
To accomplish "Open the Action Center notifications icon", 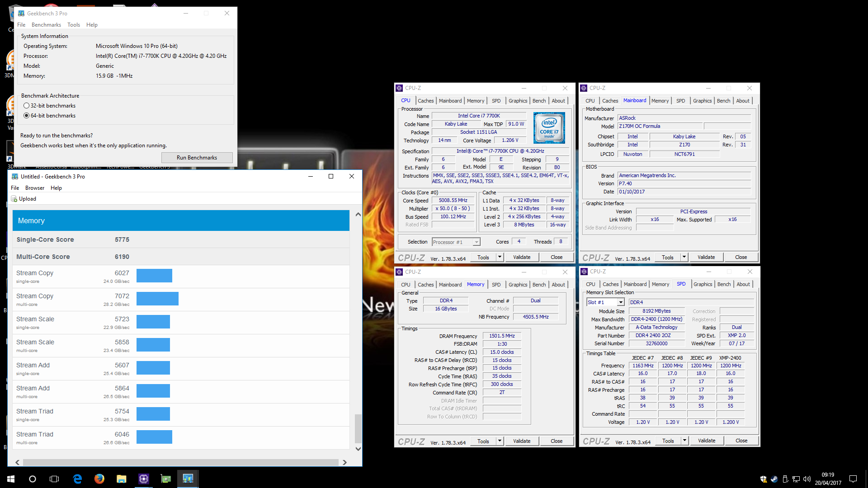I will tap(853, 479).
